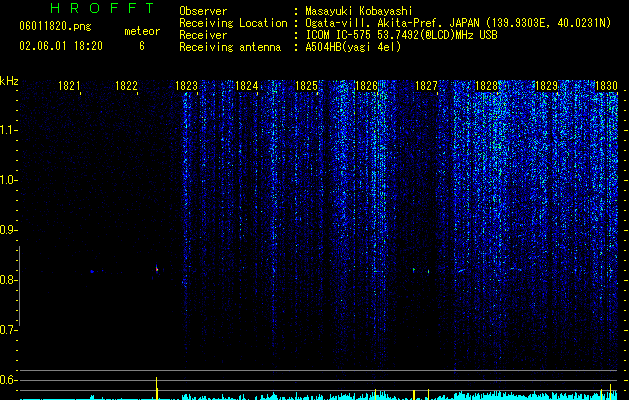
Task: Click the 1830 time axis label
Action: click(x=606, y=85)
